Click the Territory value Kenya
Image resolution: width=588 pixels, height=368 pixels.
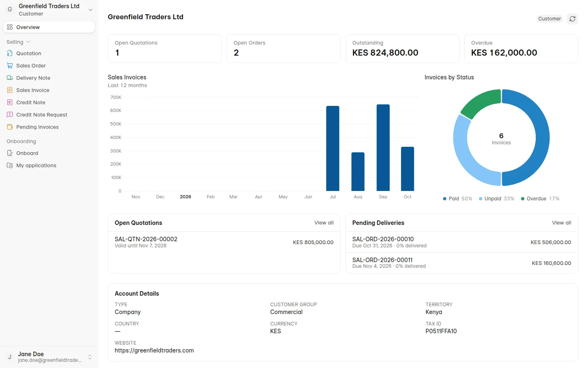434,312
